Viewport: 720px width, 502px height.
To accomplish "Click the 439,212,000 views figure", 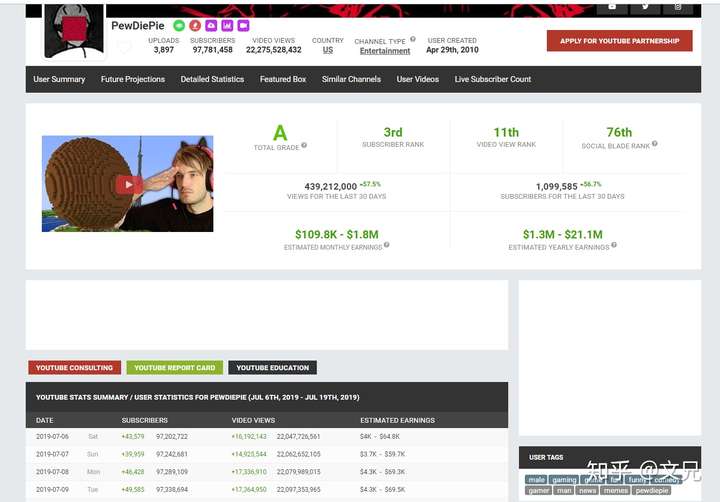I will [x=331, y=186].
